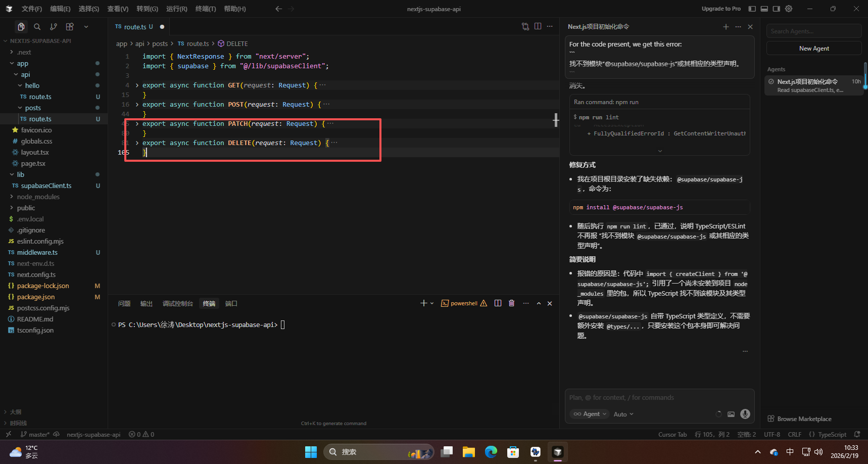Change the CRLF line ending setting

click(x=794, y=435)
